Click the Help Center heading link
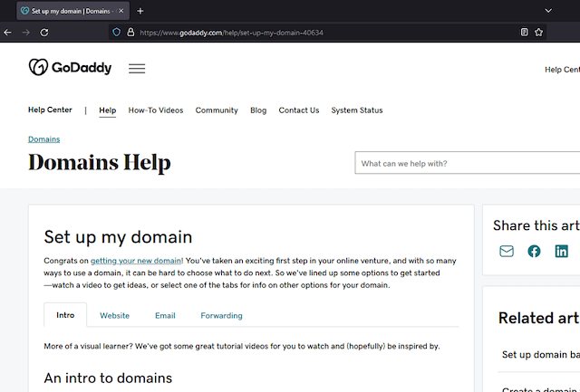Image resolution: width=580 pixels, height=392 pixels. point(50,110)
